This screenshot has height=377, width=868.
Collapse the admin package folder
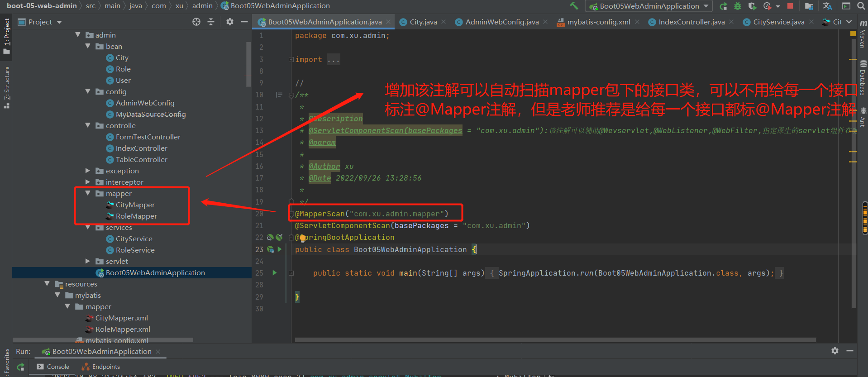click(78, 35)
